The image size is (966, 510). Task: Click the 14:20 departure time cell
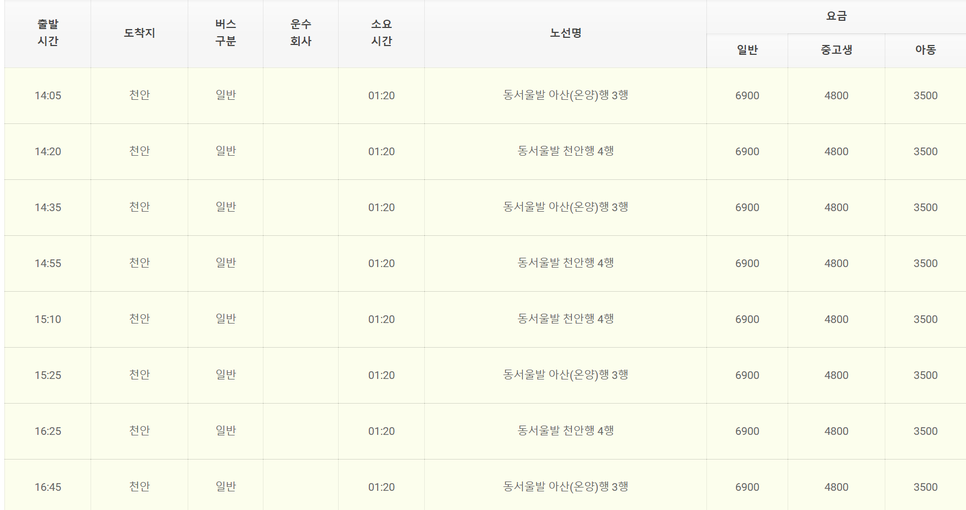pos(47,152)
